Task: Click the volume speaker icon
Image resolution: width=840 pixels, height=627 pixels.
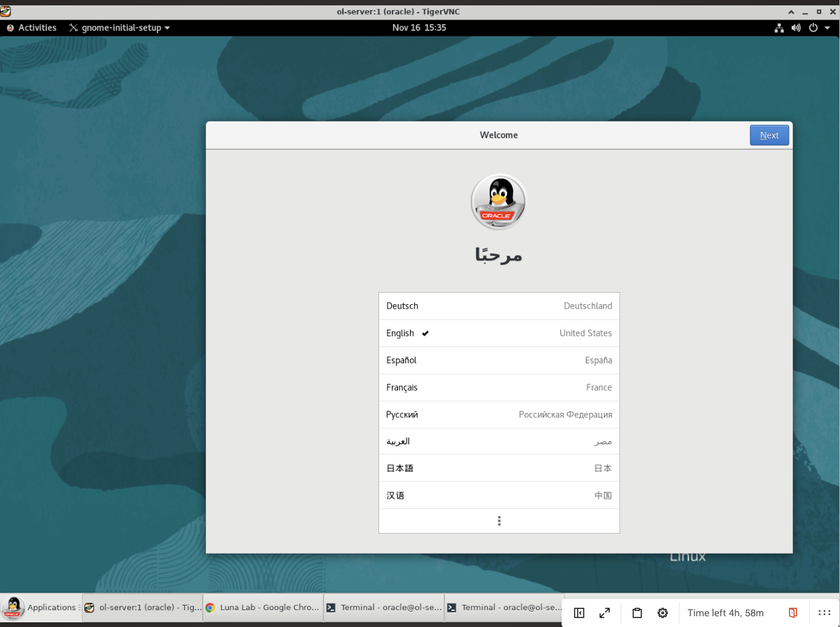Action: (x=795, y=28)
